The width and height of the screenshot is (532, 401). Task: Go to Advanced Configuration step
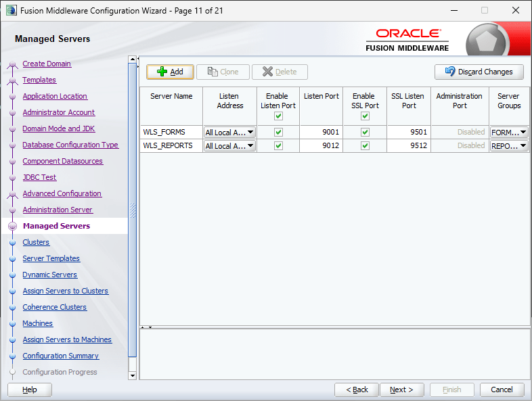[x=62, y=193]
